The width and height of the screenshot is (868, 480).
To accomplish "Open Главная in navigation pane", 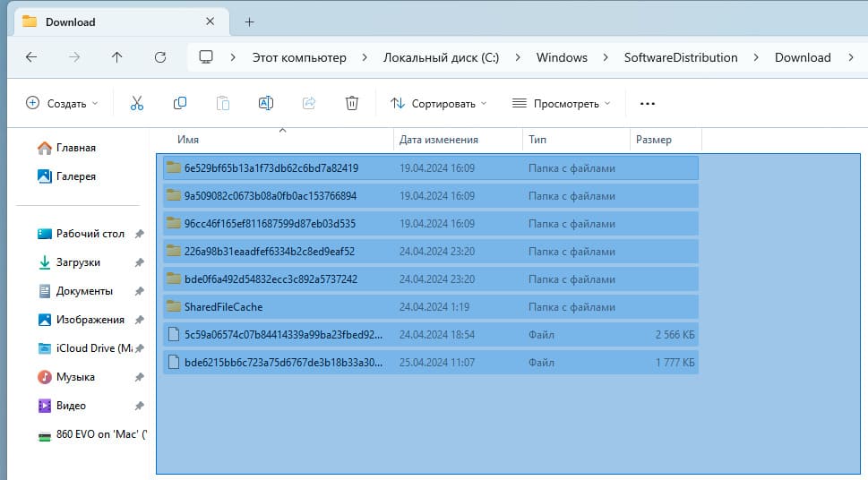I will pyautogui.click(x=66, y=148).
